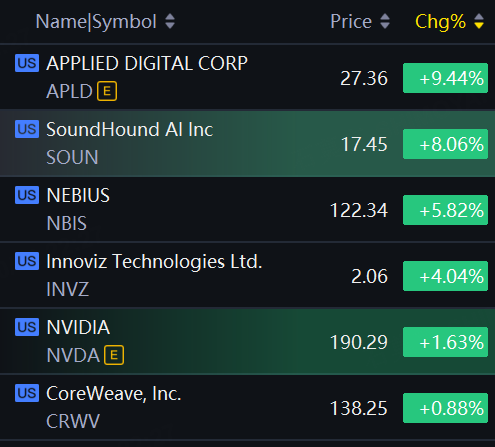Select the CoreWeave ticker symbol CRWV
Viewport: 495px width, 447px height.
73,421
